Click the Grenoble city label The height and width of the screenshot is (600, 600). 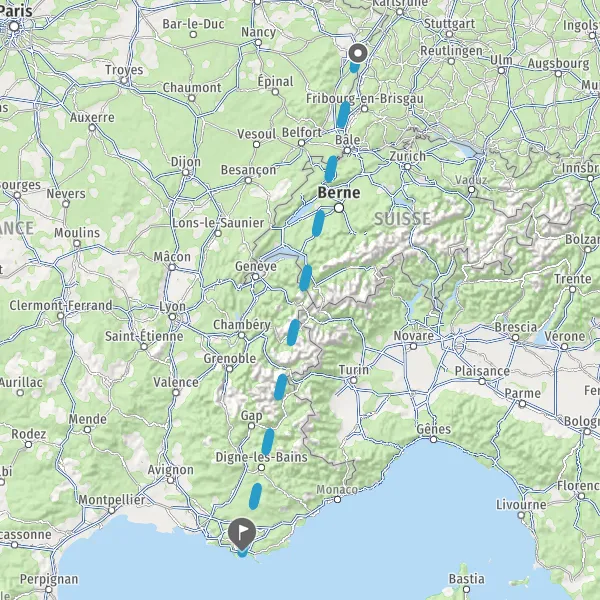point(230,359)
